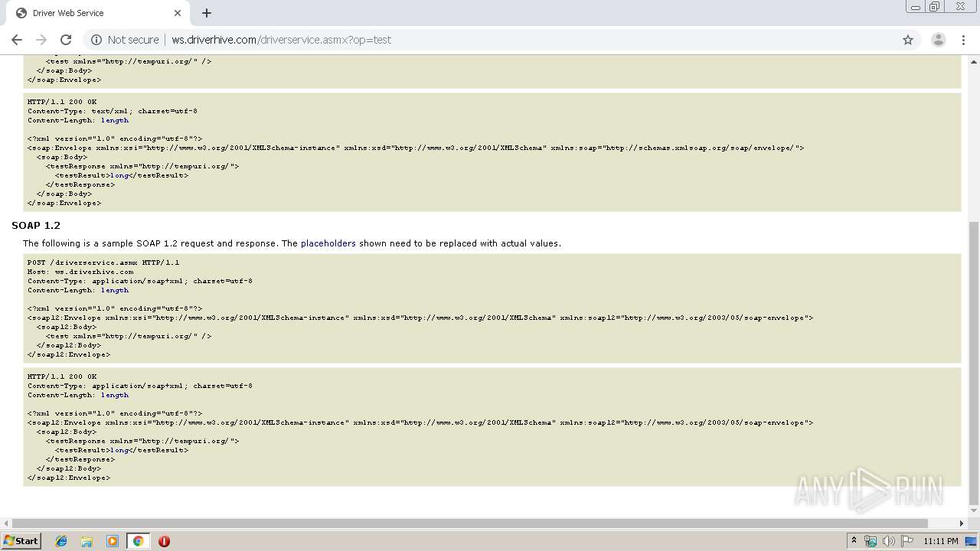Select the Driver Web Service tab
This screenshot has width=980, height=551.
point(96,13)
